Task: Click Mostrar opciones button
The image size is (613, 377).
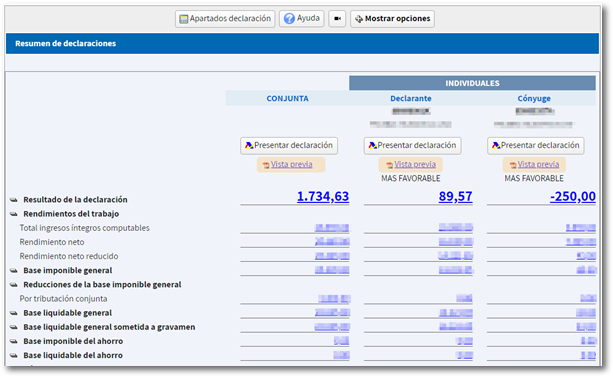Action: pyautogui.click(x=392, y=19)
